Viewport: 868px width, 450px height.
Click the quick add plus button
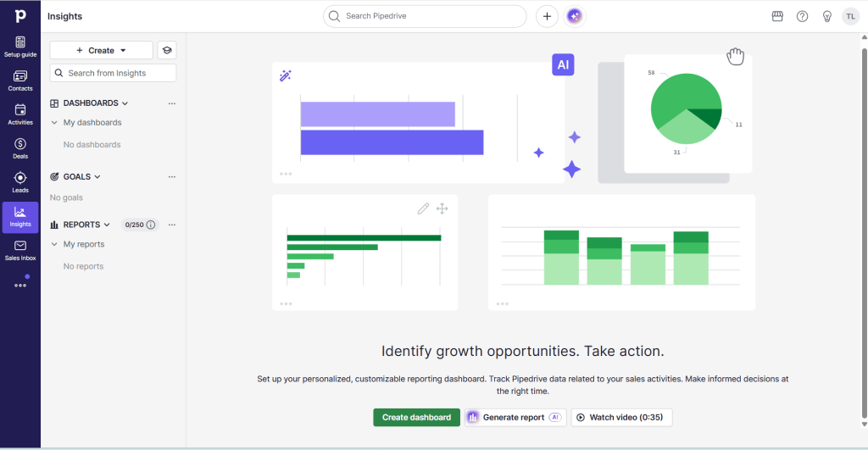pyautogui.click(x=547, y=16)
